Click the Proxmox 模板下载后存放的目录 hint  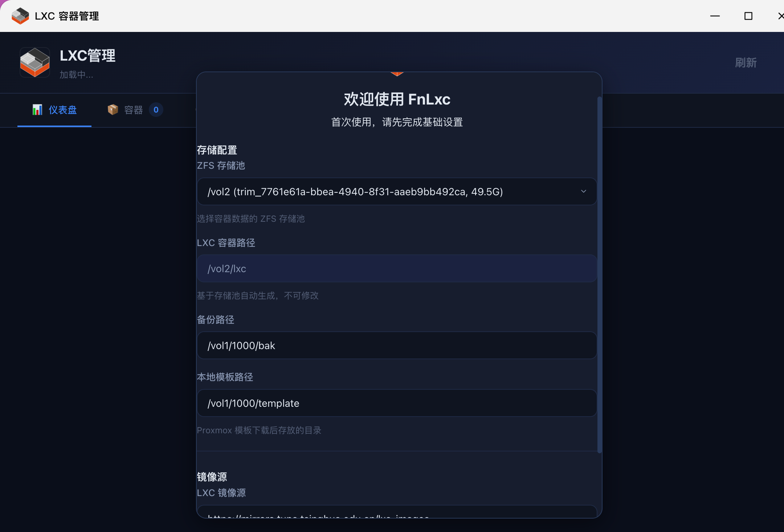259,430
